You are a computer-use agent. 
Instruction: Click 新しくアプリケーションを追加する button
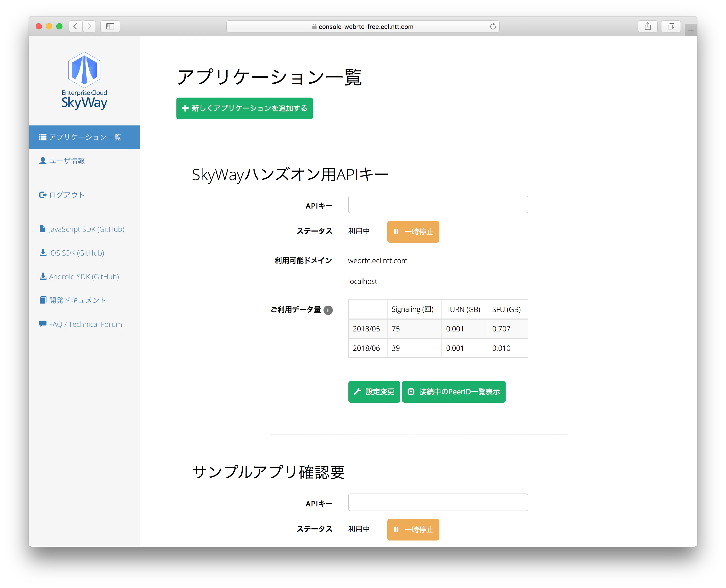tap(244, 108)
